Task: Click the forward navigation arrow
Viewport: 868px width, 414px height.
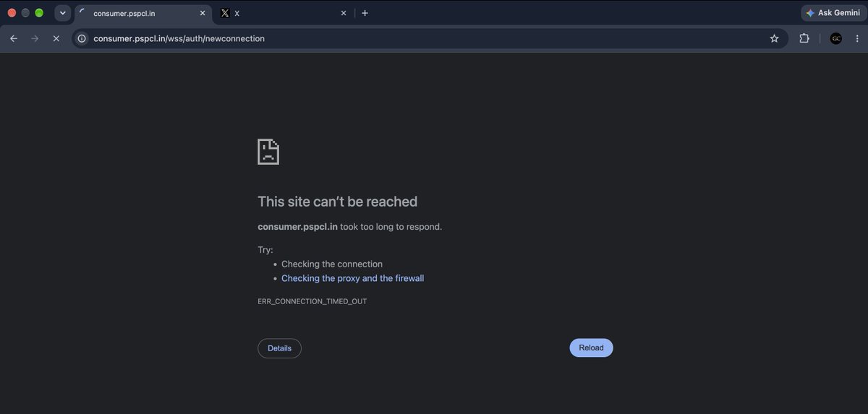Action: [x=35, y=38]
